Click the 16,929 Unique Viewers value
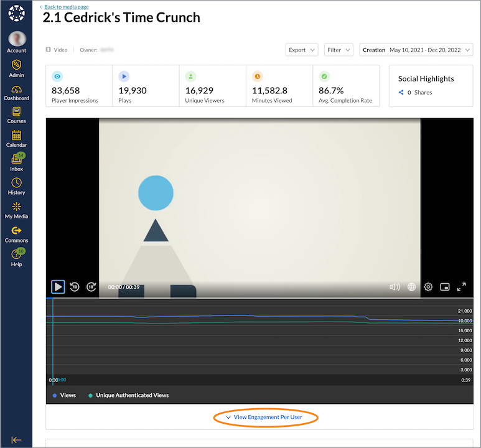The height and width of the screenshot is (448, 481). click(199, 90)
